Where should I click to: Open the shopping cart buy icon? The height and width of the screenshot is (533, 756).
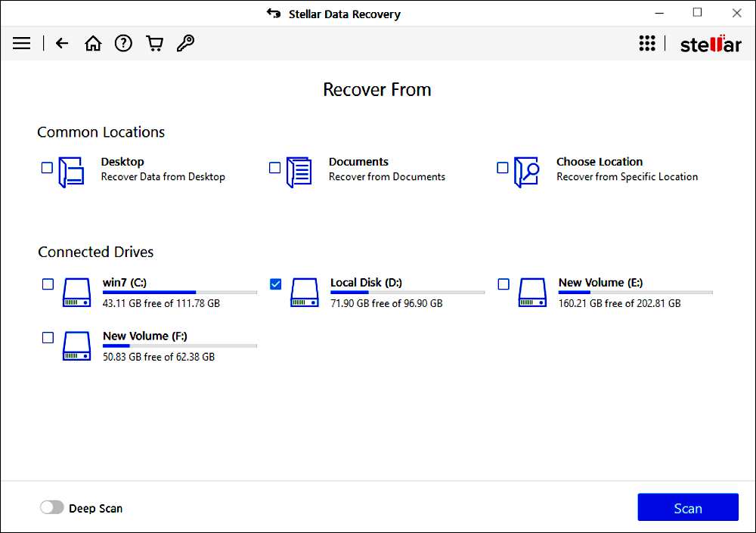tap(155, 44)
